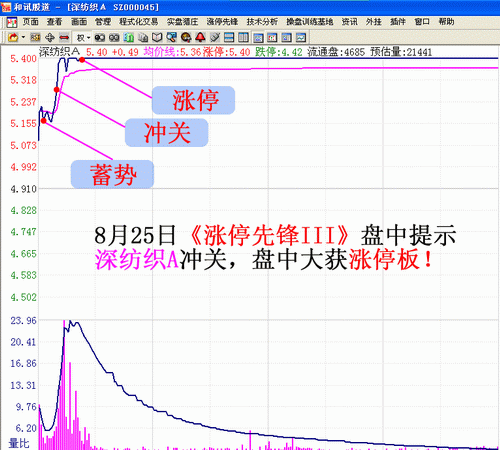Click the home return arrow icon
The width and height of the screenshot is (500, 450).
(13, 37)
